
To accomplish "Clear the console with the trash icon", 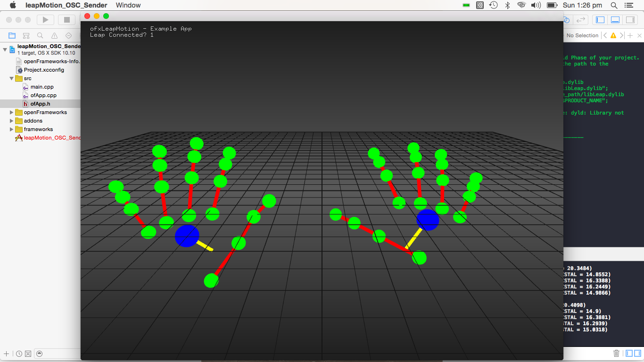I will pos(616,354).
